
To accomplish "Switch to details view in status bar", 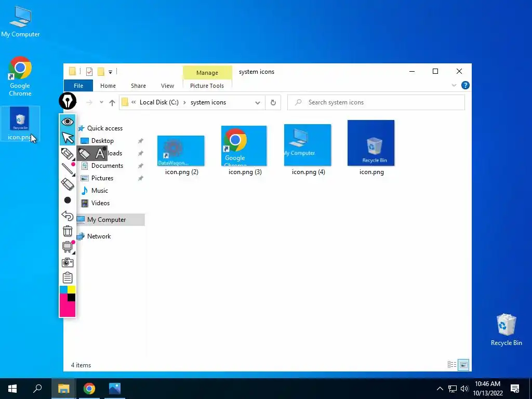I will (x=452, y=365).
